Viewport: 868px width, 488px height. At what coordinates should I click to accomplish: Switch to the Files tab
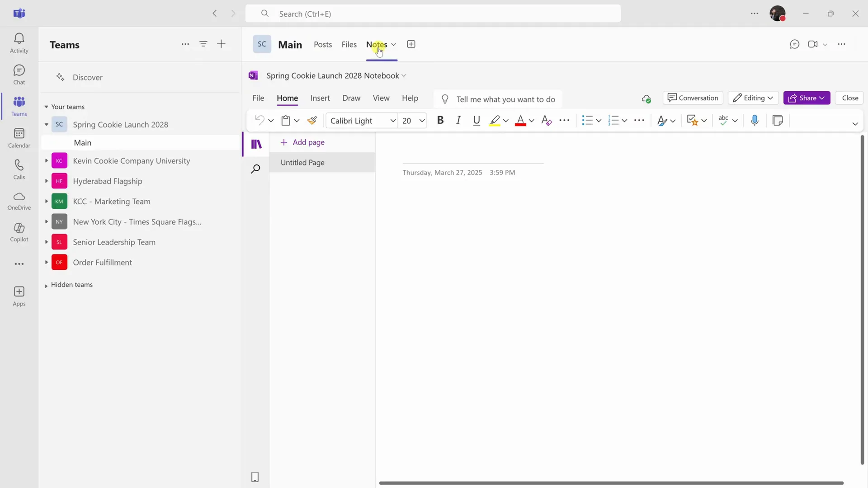coord(349,44)
